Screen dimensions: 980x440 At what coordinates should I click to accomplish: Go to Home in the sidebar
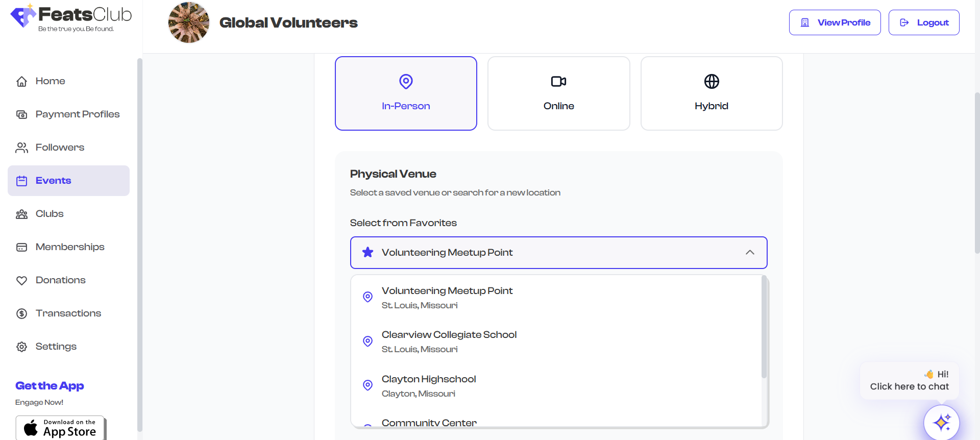point(68,81)
